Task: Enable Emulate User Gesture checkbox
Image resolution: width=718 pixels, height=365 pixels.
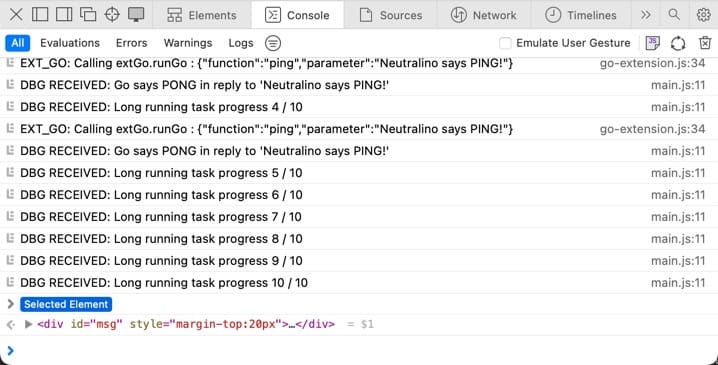Action: pos(505,43)
